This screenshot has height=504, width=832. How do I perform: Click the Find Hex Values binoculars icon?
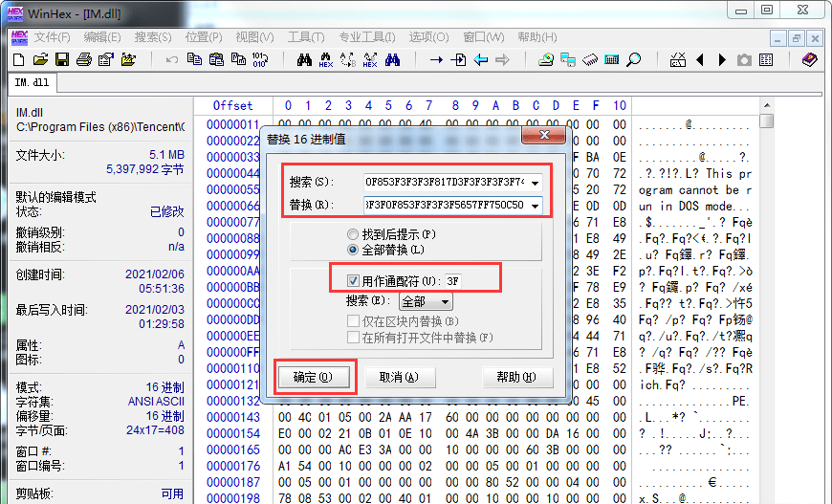[x=326, y=59]
